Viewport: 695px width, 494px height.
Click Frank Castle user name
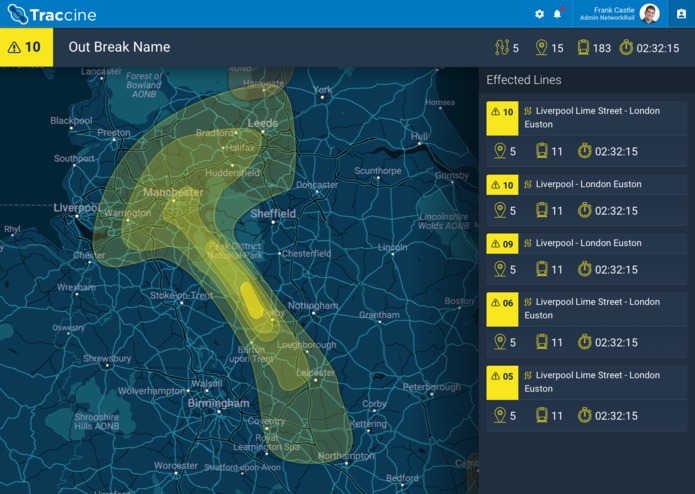(x=614, y=10)
